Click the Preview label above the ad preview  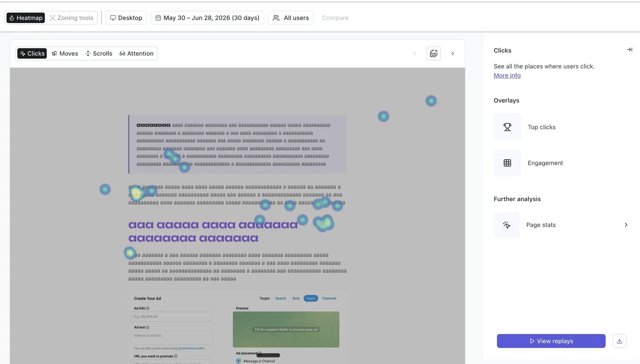tap(242, 308)
